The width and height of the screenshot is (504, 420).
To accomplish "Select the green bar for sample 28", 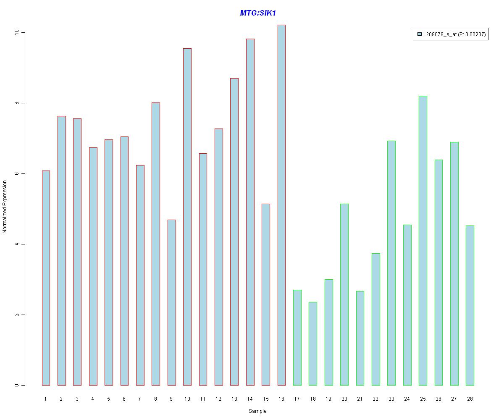I will [x=470, y=305].
